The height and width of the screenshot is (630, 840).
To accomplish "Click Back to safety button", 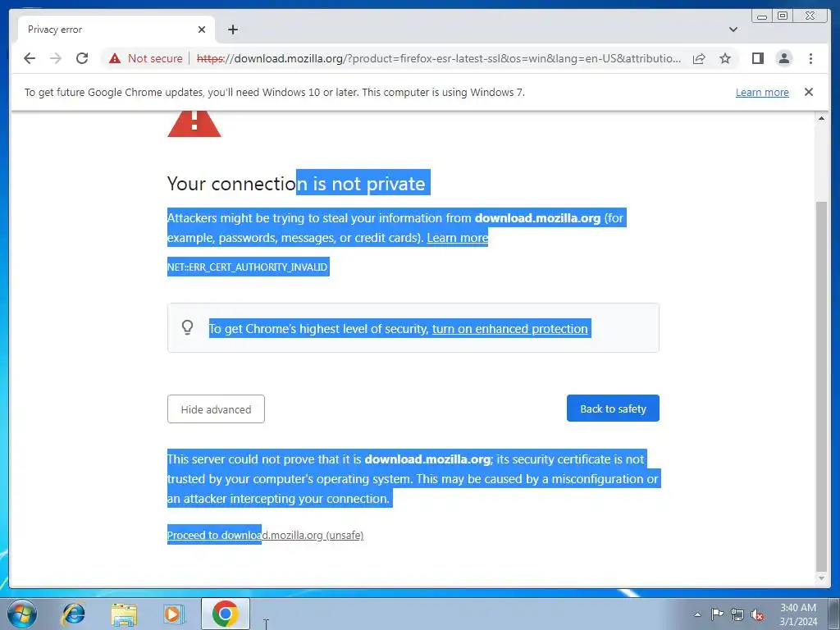I will [x=613, y=409].
